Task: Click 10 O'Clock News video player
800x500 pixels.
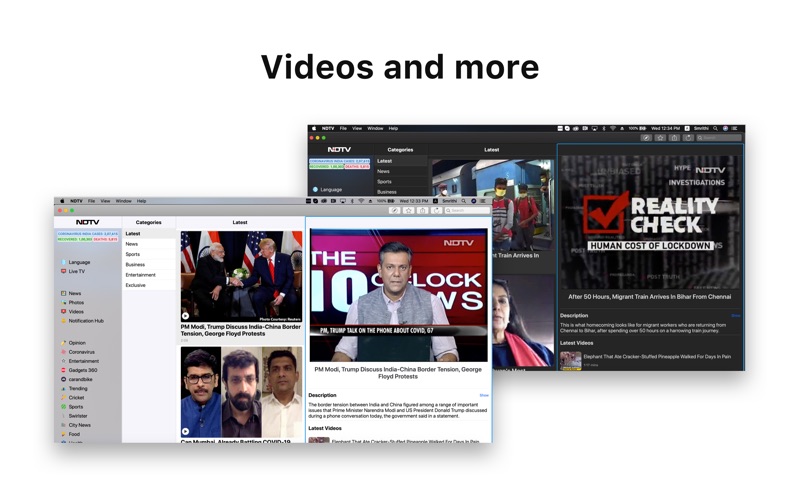Action: click(x=398, y=295)
